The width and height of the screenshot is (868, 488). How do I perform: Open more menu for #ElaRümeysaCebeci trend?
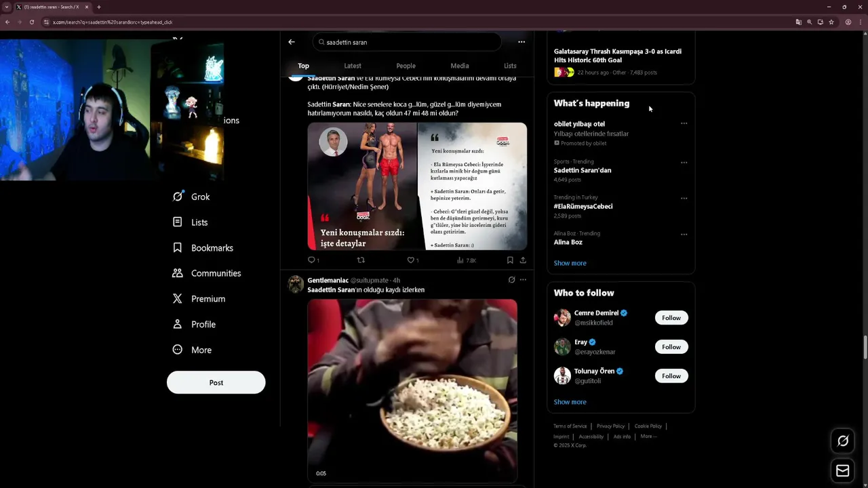pyautogui.click(x=684, y=199)
